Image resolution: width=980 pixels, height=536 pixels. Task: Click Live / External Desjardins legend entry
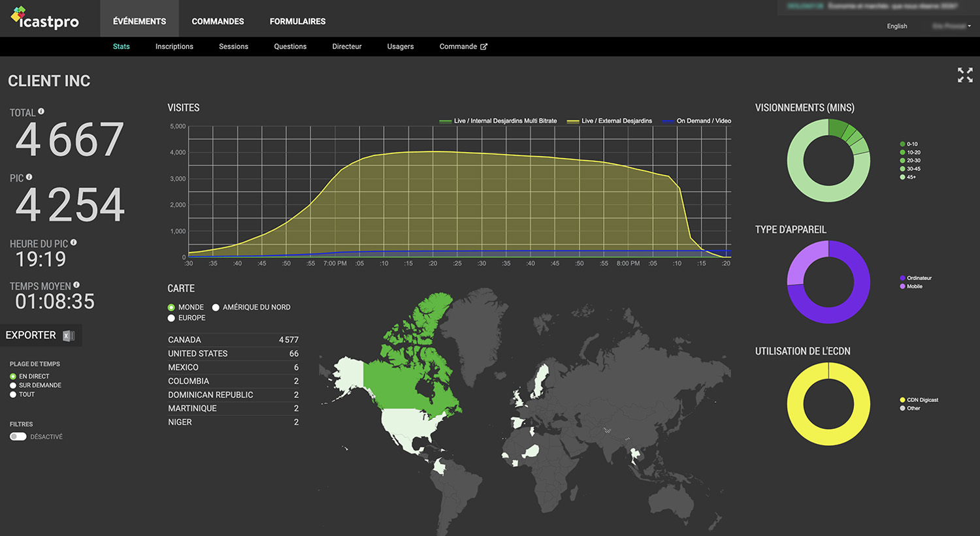click(610, 121)
